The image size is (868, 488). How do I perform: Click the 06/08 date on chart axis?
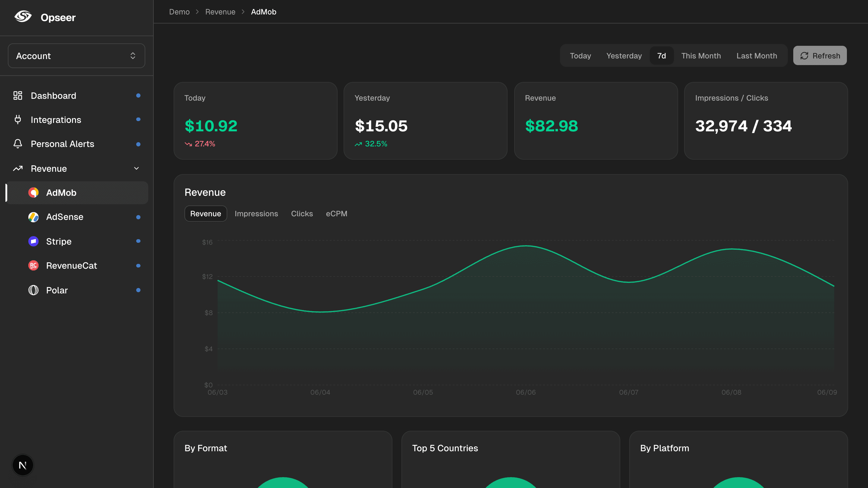click(731, 392)
